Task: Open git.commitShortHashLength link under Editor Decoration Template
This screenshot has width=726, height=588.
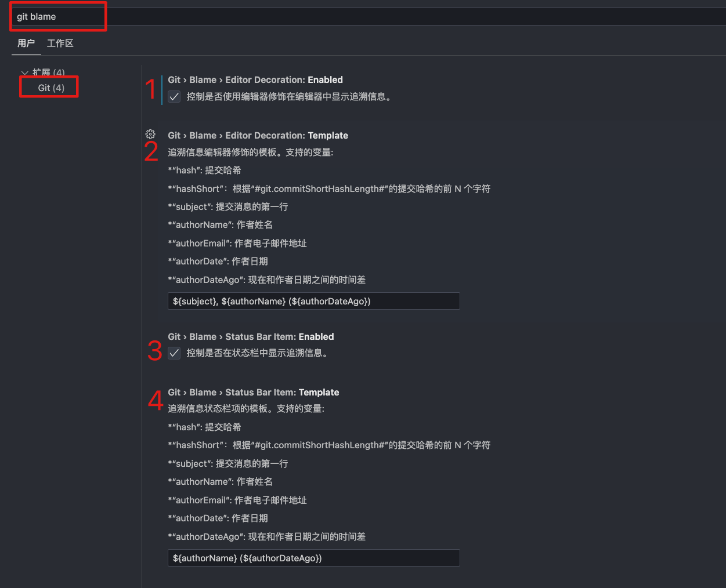Action: [320, 189]
